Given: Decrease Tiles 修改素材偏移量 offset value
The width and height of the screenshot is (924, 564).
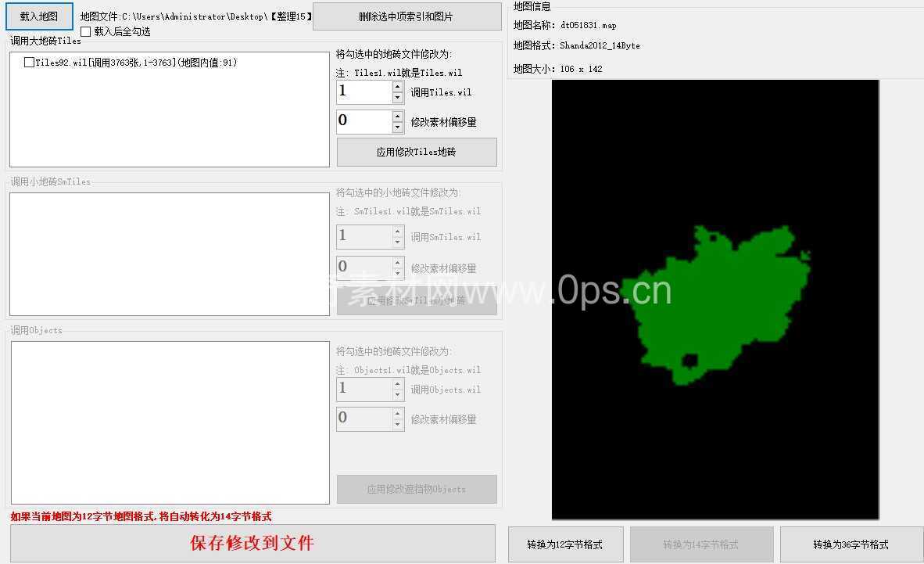Looking at the screenshot, I should [x=397, y=127].
